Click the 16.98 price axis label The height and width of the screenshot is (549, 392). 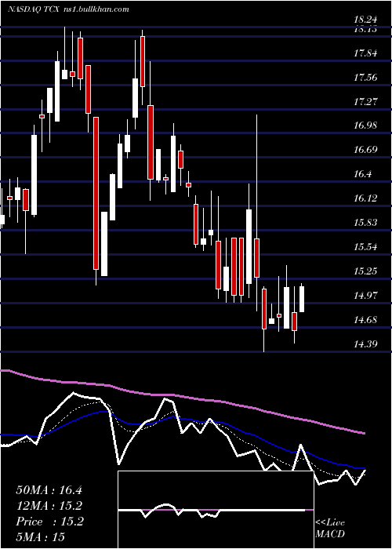coord(365,125)
